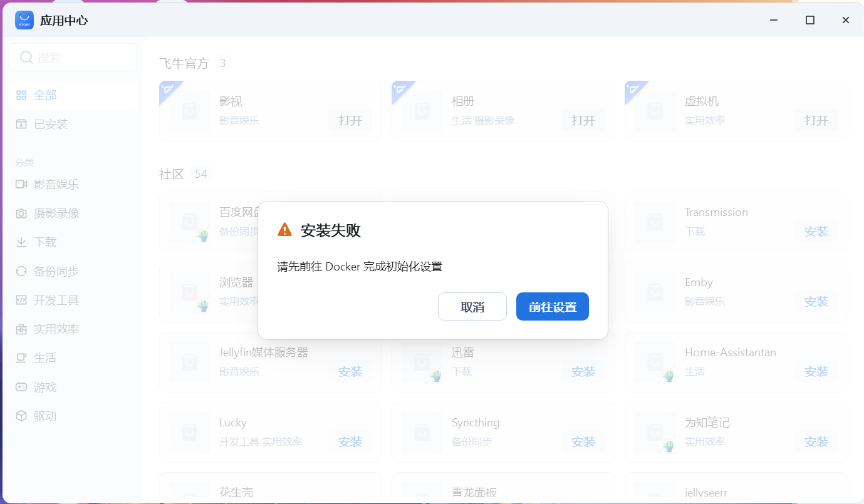The width and height of the screenshot is (864, 504).
Task: Open the 虚拟机 app with its 打开 button
Action: (x=816, y=120)
